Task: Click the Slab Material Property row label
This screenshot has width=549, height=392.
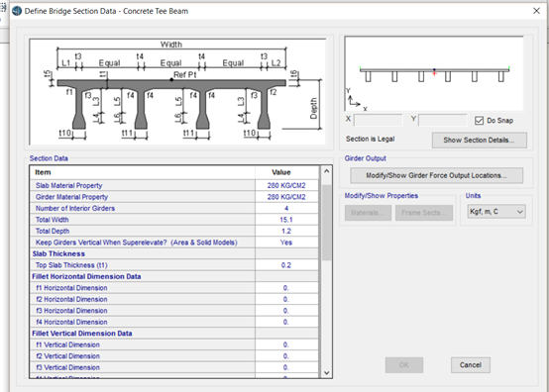Action: point(69,185)
